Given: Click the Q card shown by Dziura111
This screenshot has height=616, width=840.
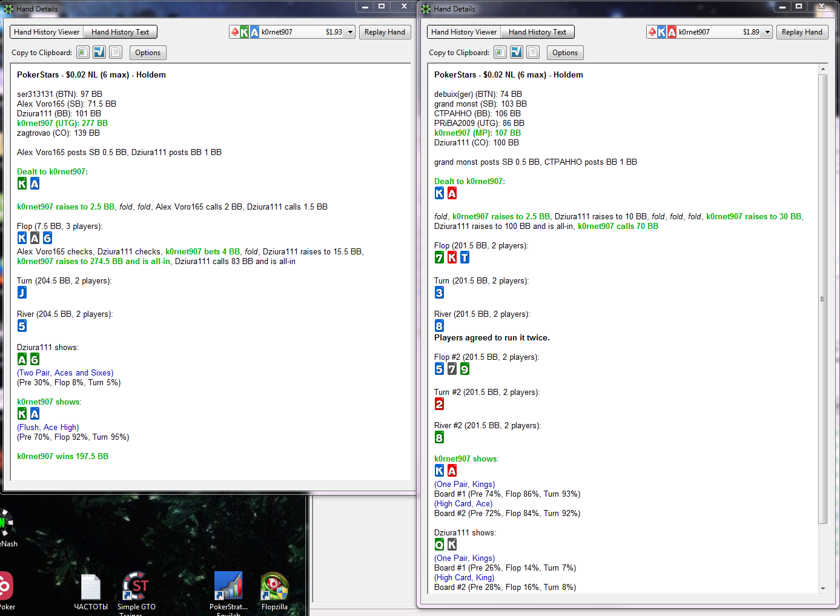Looking at the screenshot, I should tap(439, 545).
